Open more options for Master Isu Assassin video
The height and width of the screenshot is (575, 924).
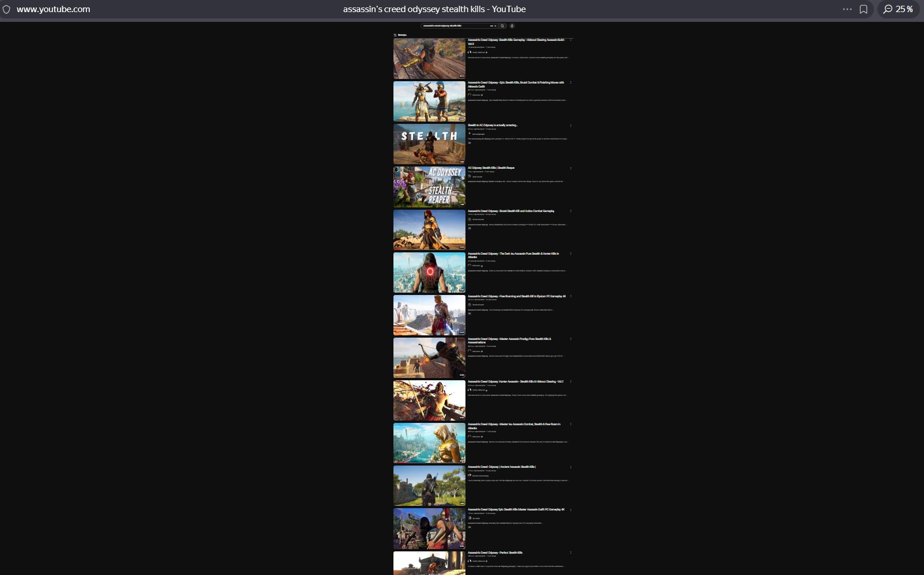point(571,424)
